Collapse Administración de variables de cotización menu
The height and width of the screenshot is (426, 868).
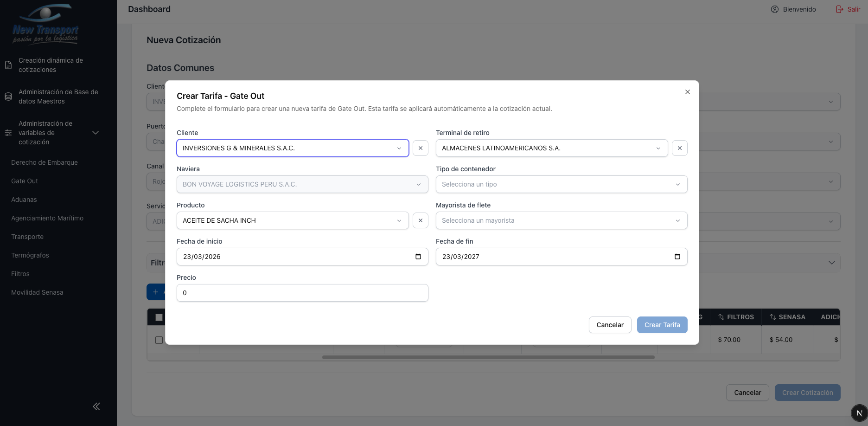(x=96, y=133)
